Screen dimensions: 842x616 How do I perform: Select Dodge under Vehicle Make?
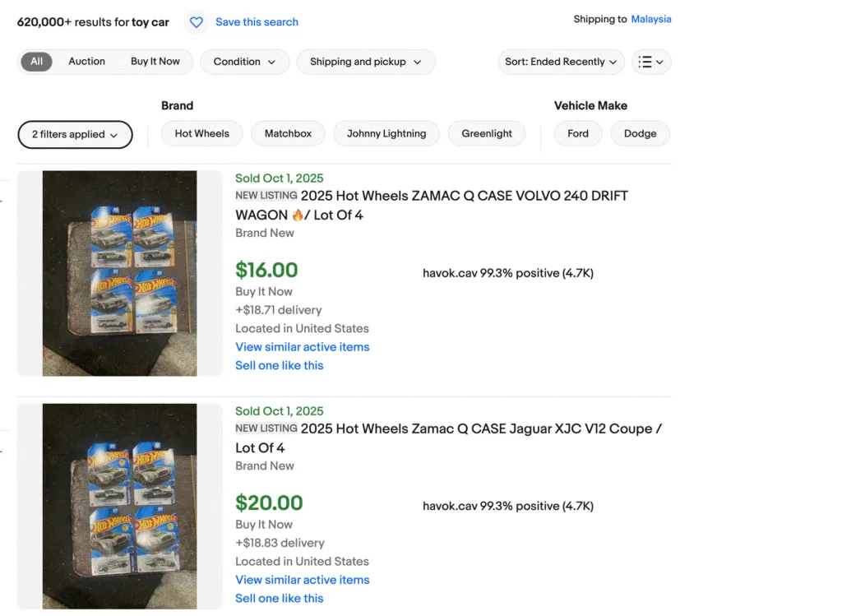point(640,133)
